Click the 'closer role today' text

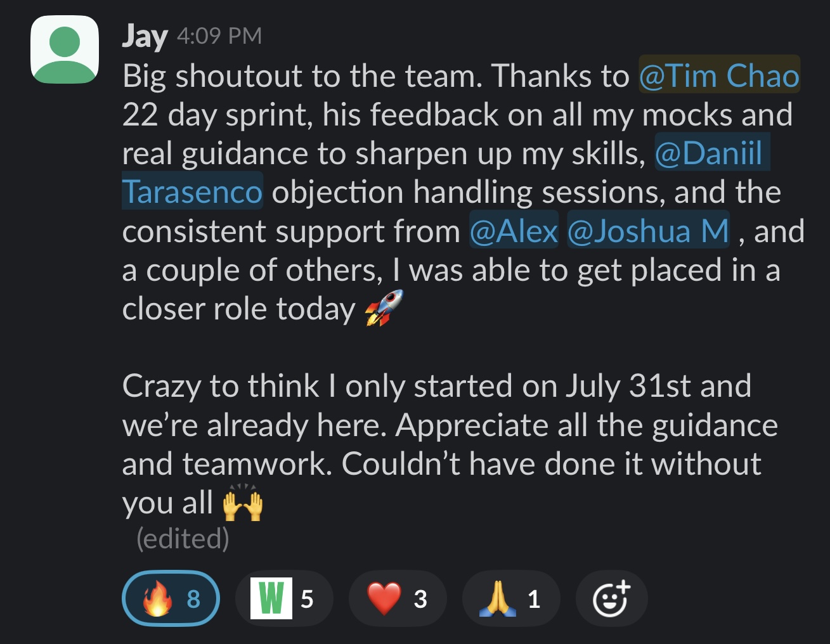pyautogui.click(x=239, y=309)
